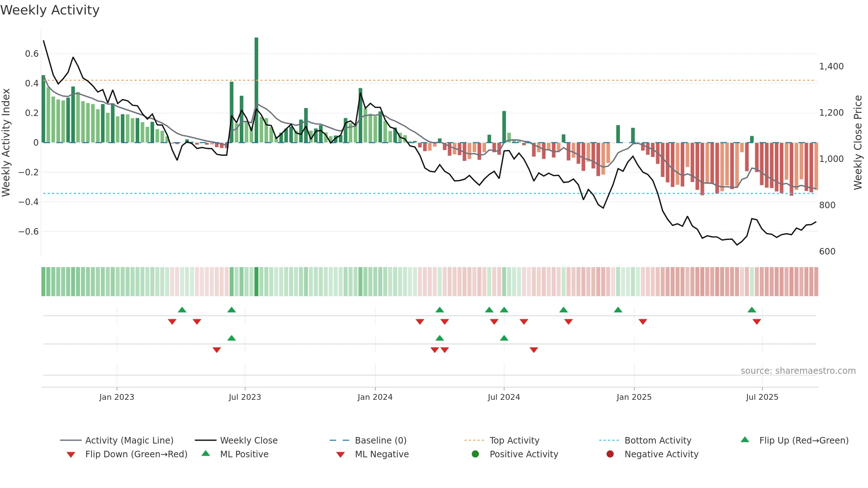Click the '0.6' activity axis tick
Screen dimensions: 868x488
coord(32,54)
